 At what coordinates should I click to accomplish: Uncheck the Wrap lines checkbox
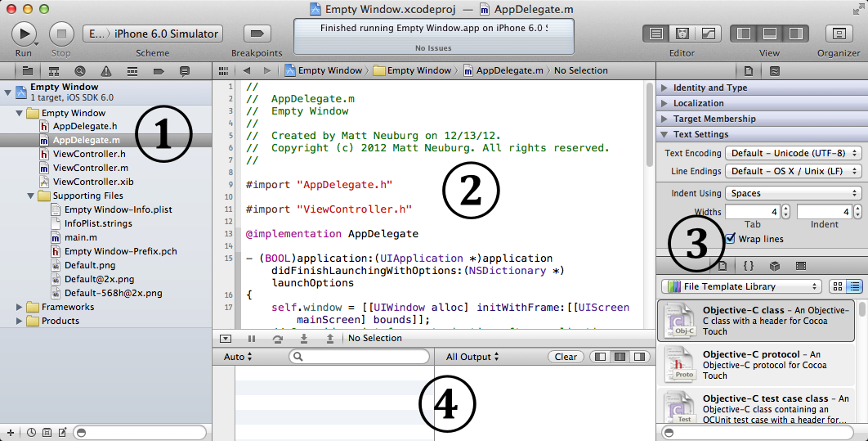point(730,239)
